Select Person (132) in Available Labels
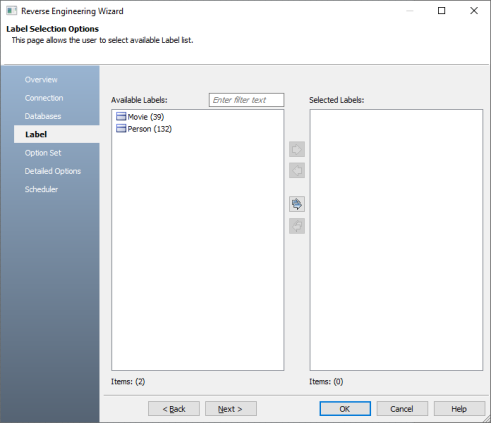Viewport: 491px width, 423px height. [x=149, y=129]
